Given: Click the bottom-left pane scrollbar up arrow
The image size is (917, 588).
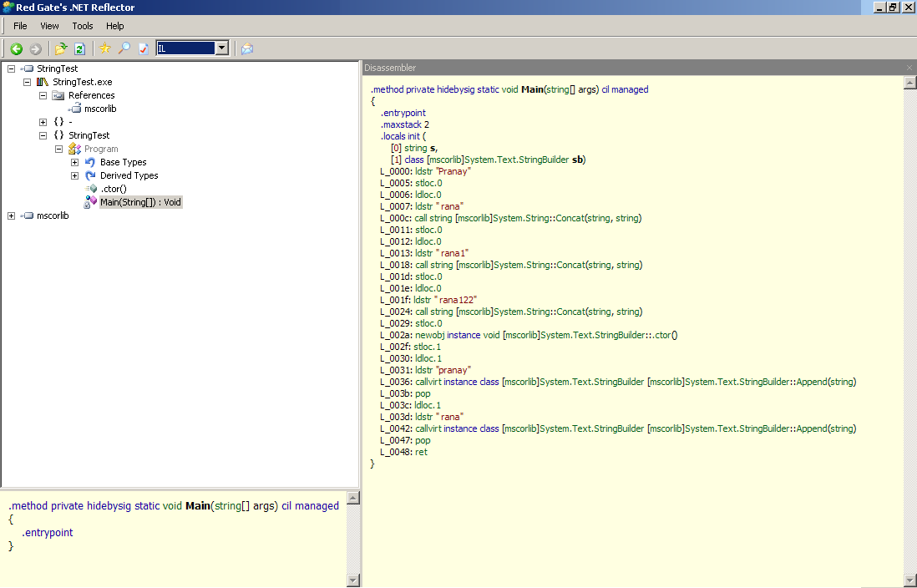Looking at the screenshot, I should [x=353, y=498].
